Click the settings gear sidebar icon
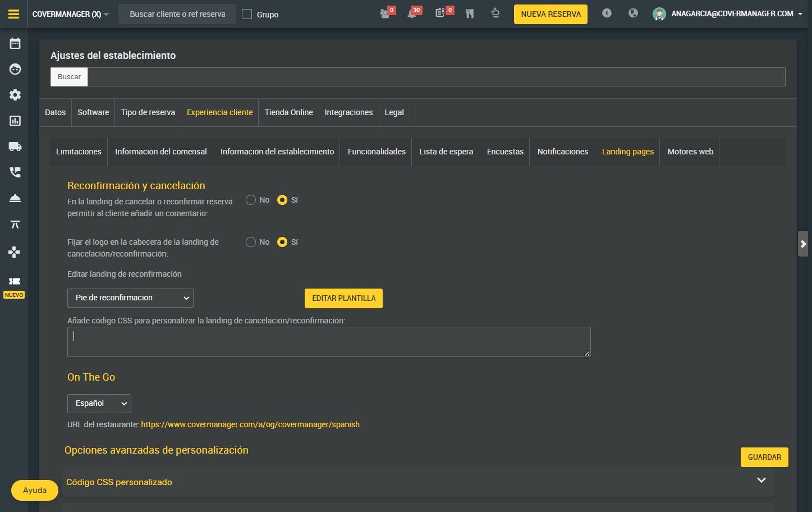The width and height of the screenshot is (812, 512). [x=15, y=95]
